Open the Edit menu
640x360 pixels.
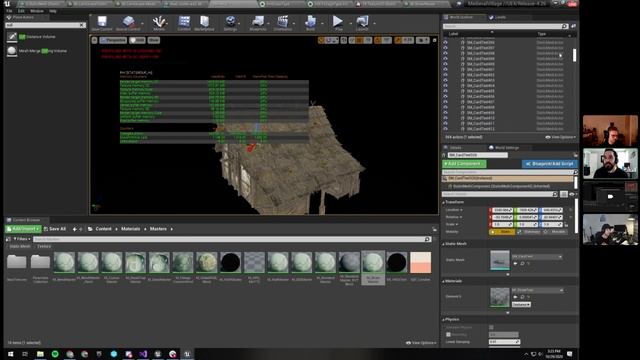(x=21, y=11)
